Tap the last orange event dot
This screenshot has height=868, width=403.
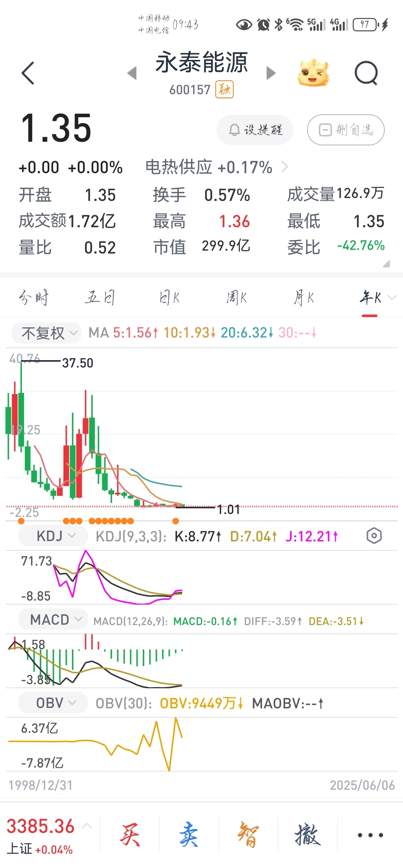click(x=176, y=521)
